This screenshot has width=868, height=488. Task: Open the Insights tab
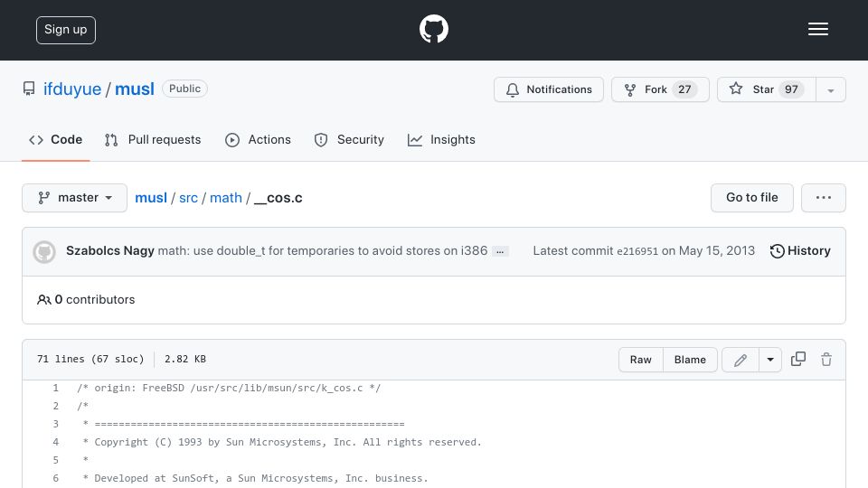click(441, 140)
